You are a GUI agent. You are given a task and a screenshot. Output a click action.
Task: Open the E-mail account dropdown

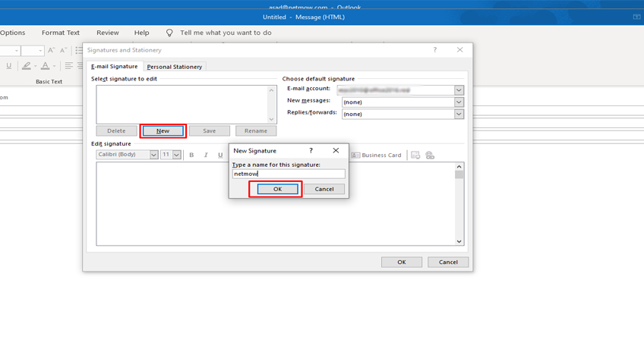coord(459,89)
